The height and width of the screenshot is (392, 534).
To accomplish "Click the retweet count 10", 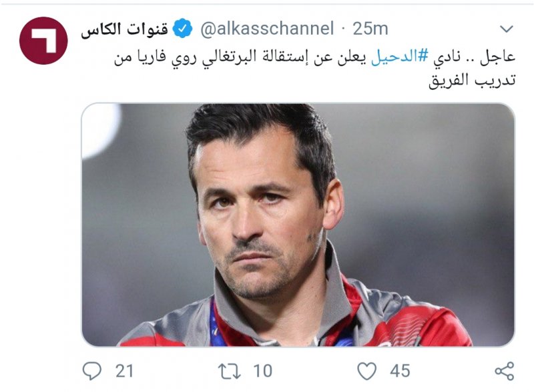I will (262, 371).
